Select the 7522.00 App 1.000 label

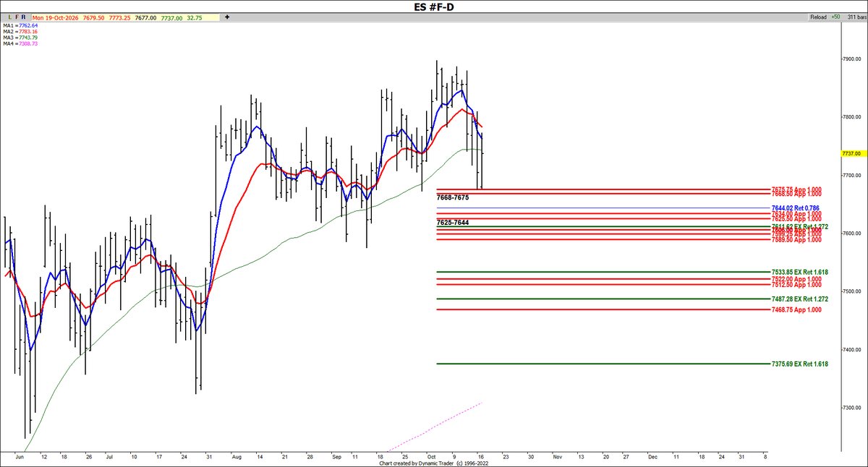tap(796, 278)
